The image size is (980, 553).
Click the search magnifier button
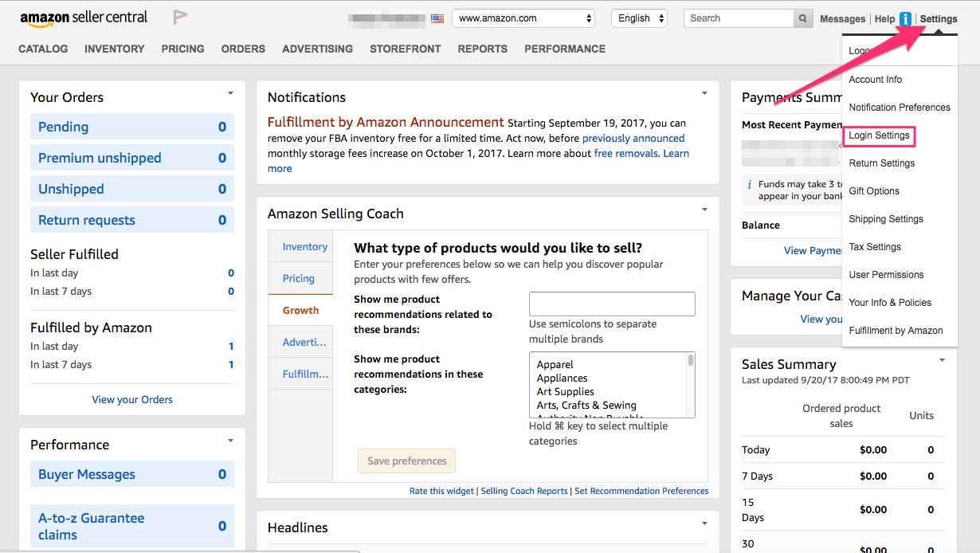803,18
